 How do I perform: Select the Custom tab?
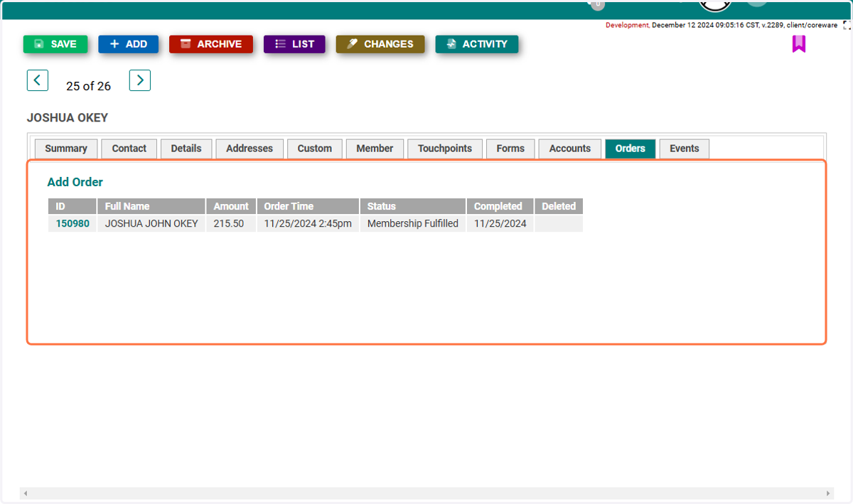tap(315, 149)
